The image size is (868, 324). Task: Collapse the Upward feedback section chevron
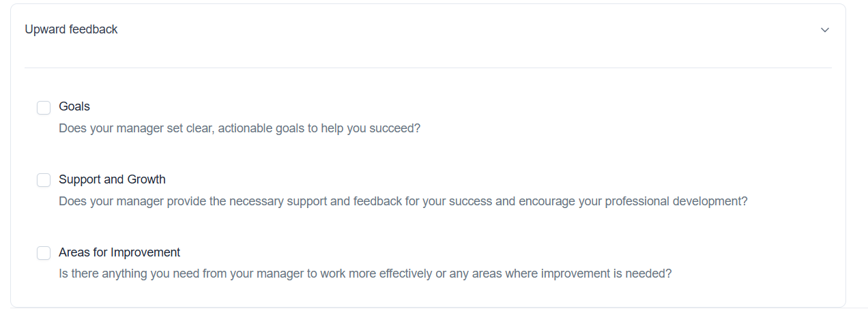click(x=825, y=30)
